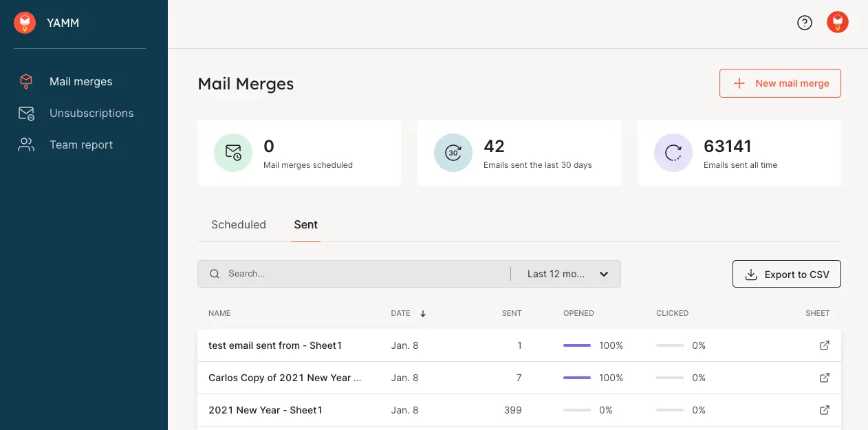Screen dimensions: 868x430
Task: Click the opened progress bar for 2021 New Year row
Action: [x=577, y=410]
